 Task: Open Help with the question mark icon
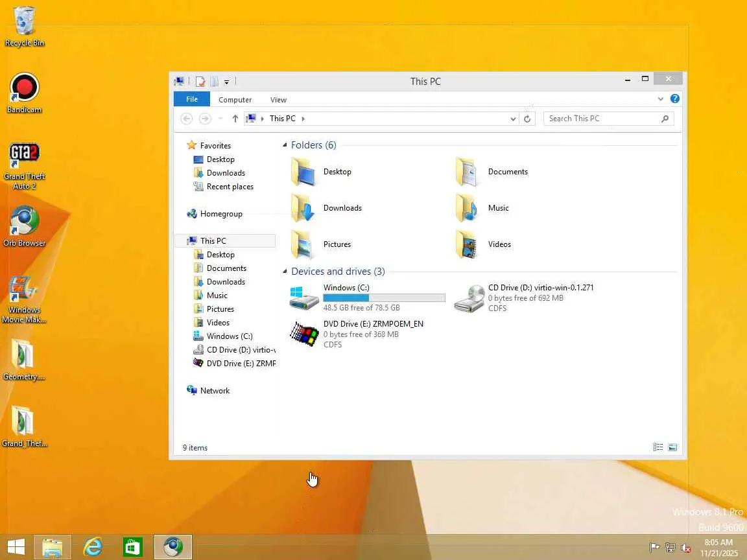[x=674, y=99]
